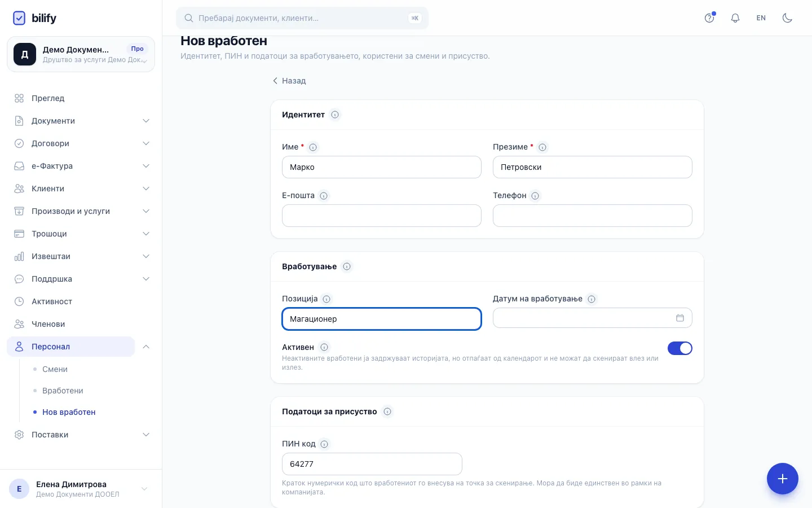Open the help question mark icon

click(709, 18)
